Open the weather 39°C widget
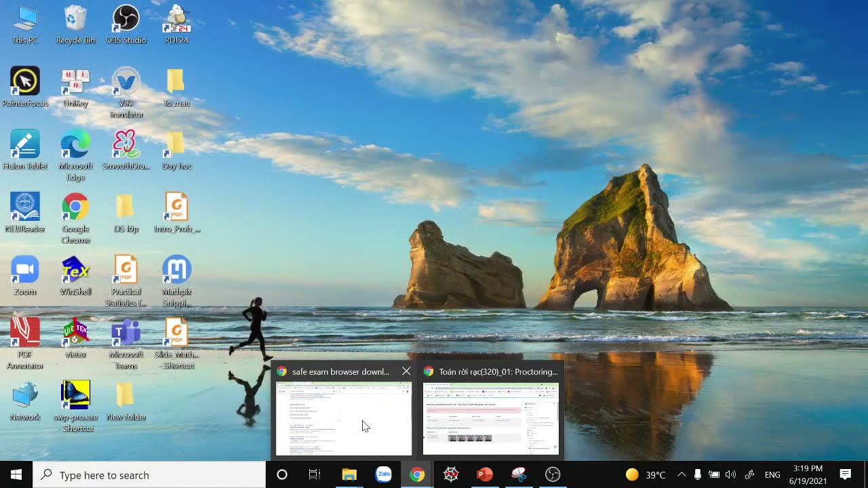The image size is (868, 488). click(x=646, y=474)
